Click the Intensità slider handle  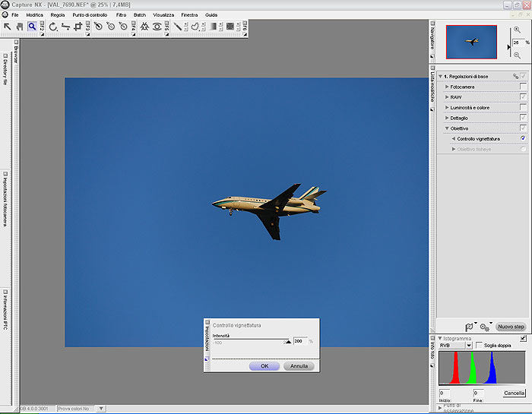(288, 341)
